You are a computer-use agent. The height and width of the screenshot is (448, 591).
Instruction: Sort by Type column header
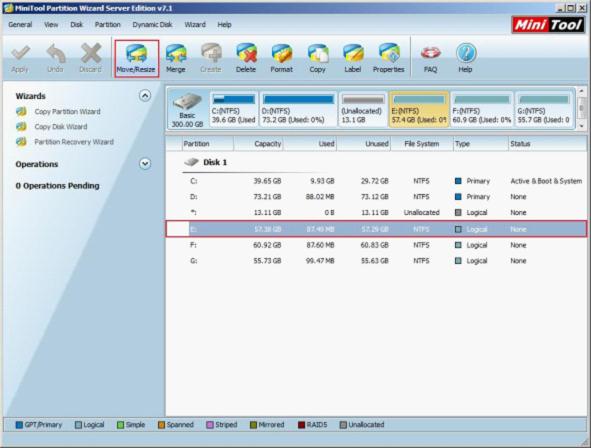coord(481,144)
